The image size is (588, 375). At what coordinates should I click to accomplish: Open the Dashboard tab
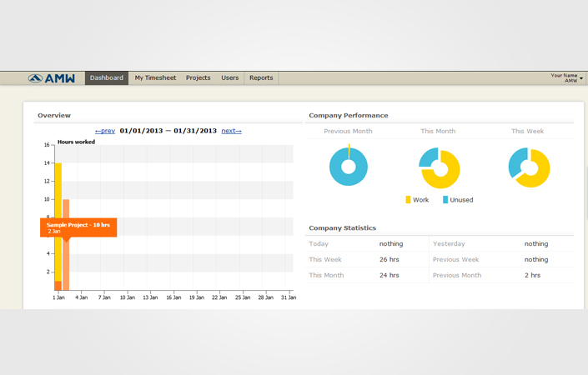(107, 78)
